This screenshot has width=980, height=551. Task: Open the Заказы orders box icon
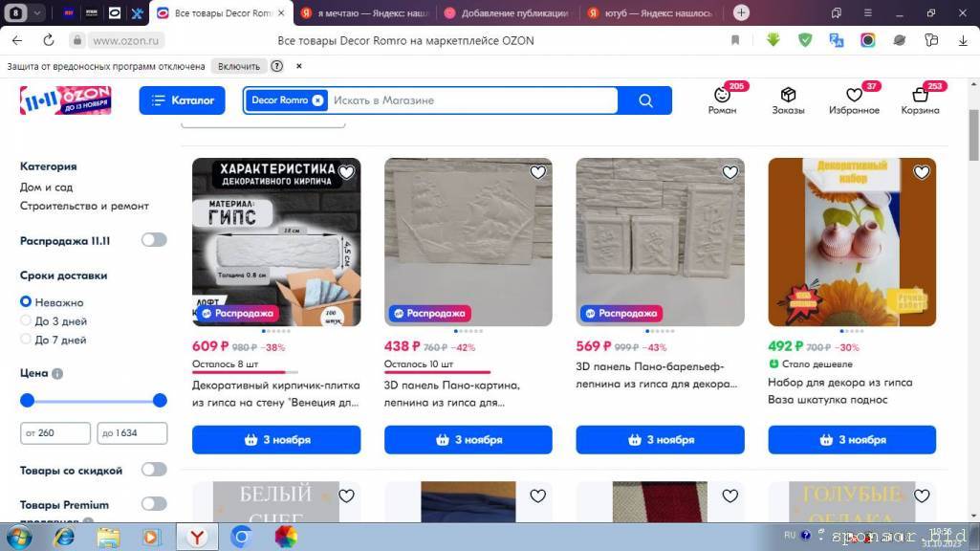pyautogui.click(x=788, y=95)
